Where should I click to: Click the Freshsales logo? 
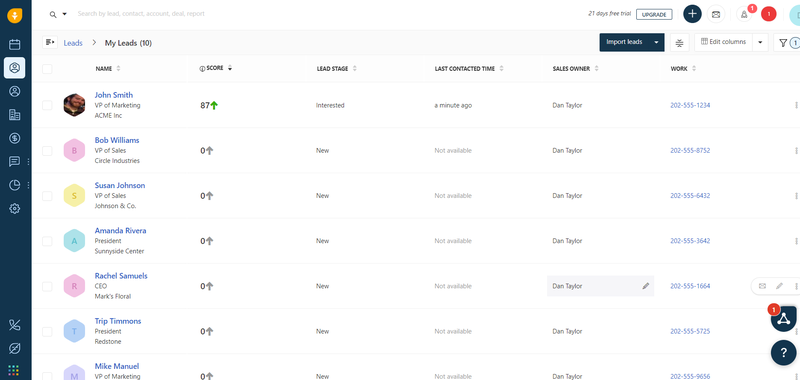click(x=15, y=15)
